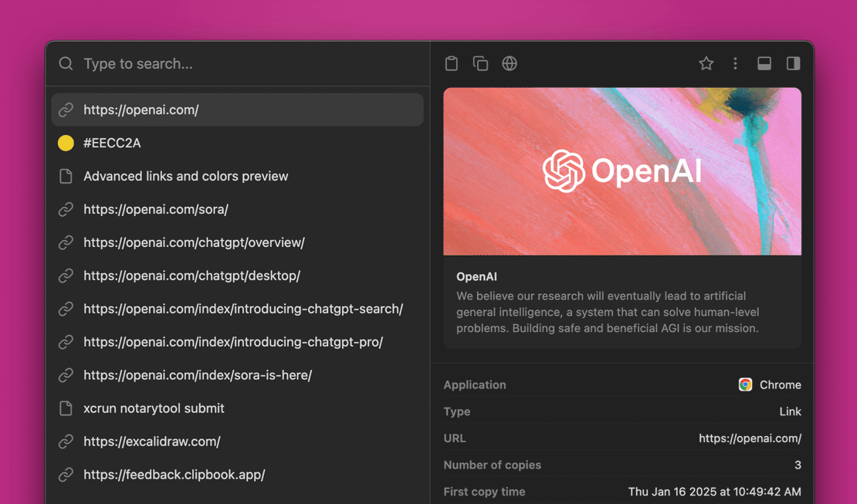Select Advanced links and colors preview item

[237, 176]
